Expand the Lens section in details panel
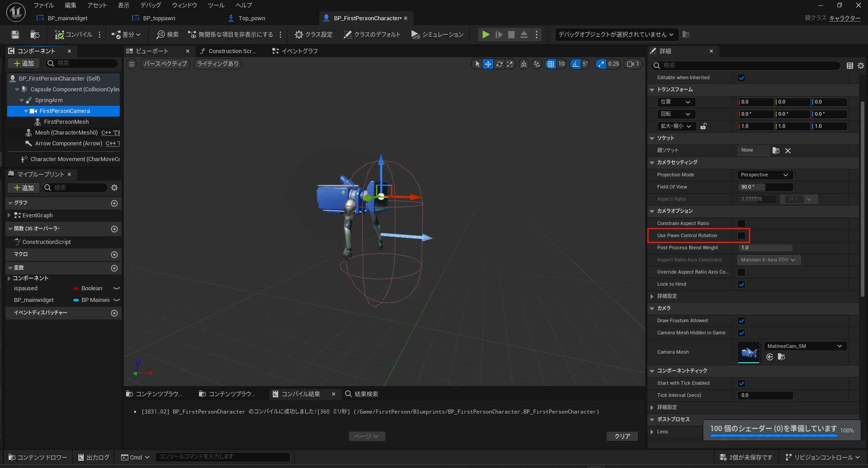This screenshot has height=468, width=868. pos(652,432)
